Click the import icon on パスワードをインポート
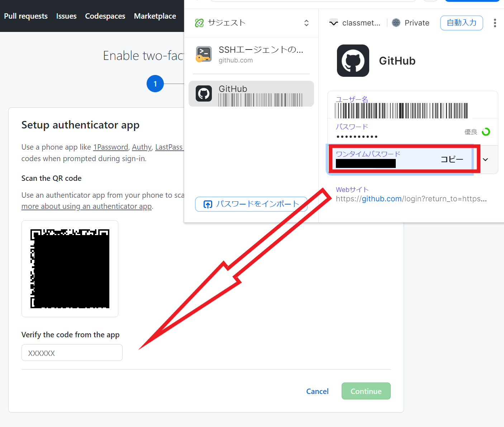This screenshot has width=504, height=427. 208,204
